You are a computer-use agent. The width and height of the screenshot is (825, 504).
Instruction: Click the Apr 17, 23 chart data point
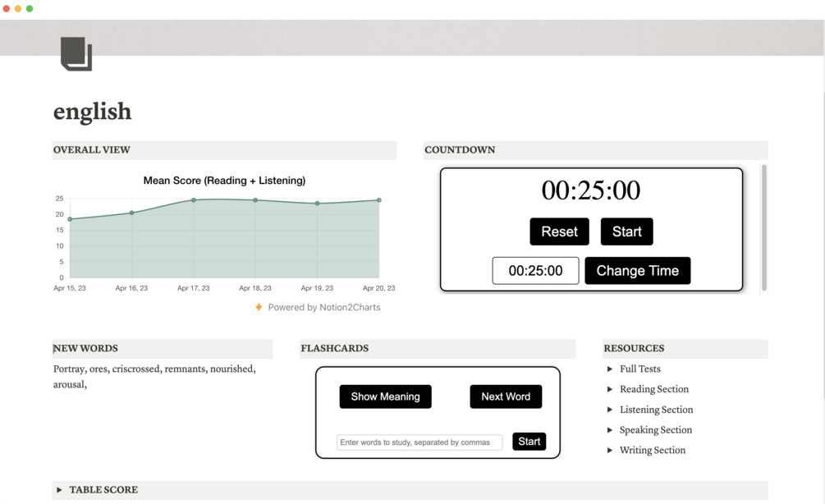click(x=194, y=200)
